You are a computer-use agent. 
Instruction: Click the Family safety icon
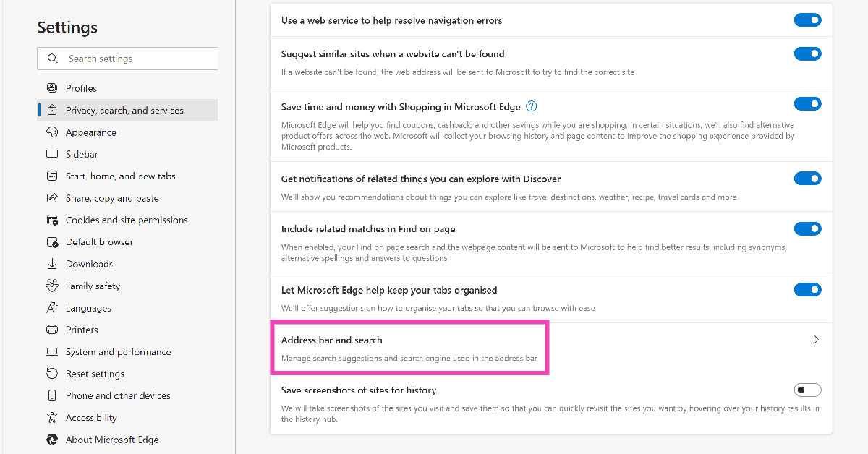[x=52, y=286]
